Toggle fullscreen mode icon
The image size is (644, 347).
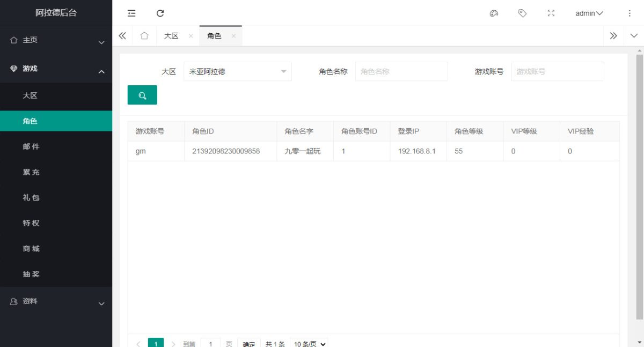(551, 13)
